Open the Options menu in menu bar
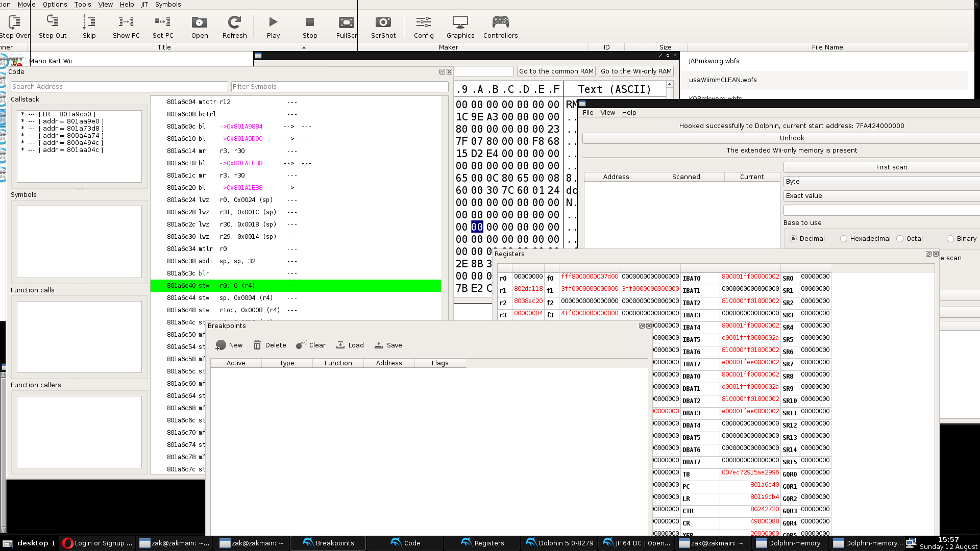Screen dimensions: 980x551 (55, 4)
